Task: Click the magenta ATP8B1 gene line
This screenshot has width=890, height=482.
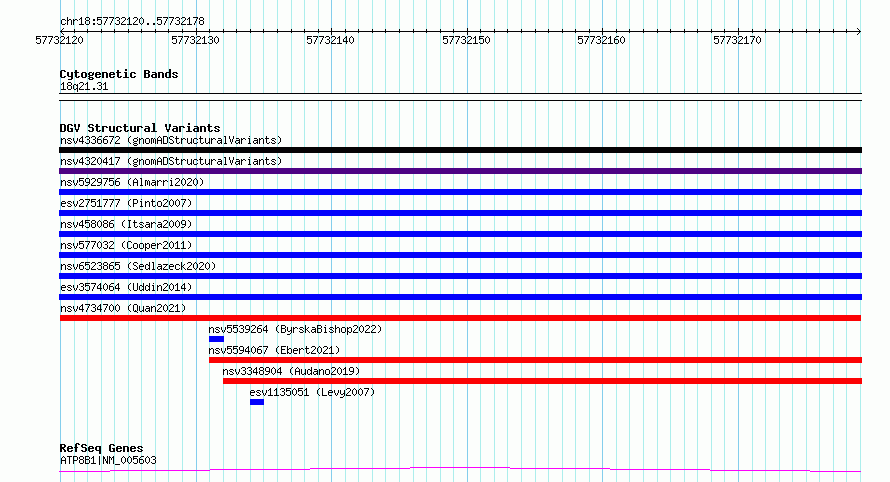Action: tap(460, 469)
